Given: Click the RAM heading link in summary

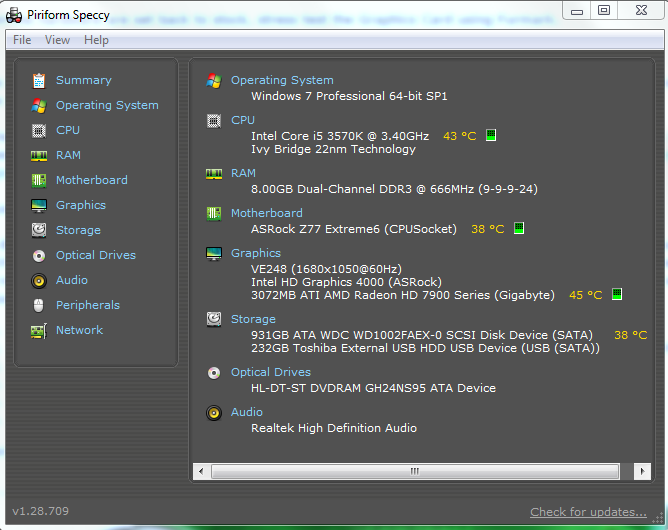Looking at the screenshot, I should (x=243, y=173).
